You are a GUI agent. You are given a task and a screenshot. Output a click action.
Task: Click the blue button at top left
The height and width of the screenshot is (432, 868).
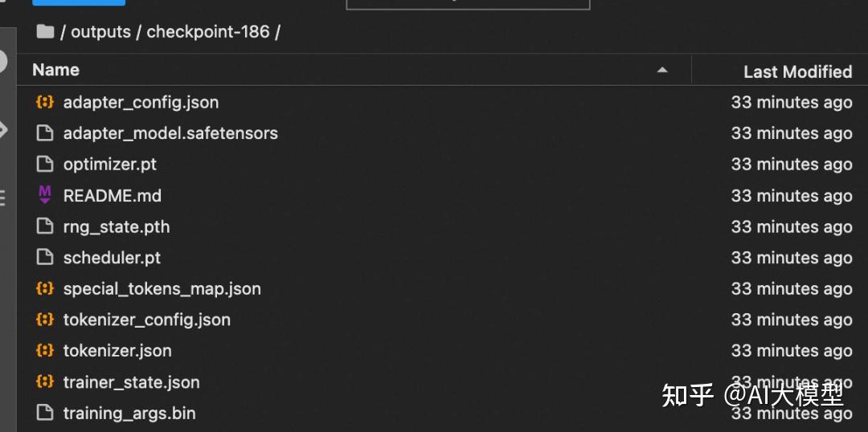(x=79, y=2)
